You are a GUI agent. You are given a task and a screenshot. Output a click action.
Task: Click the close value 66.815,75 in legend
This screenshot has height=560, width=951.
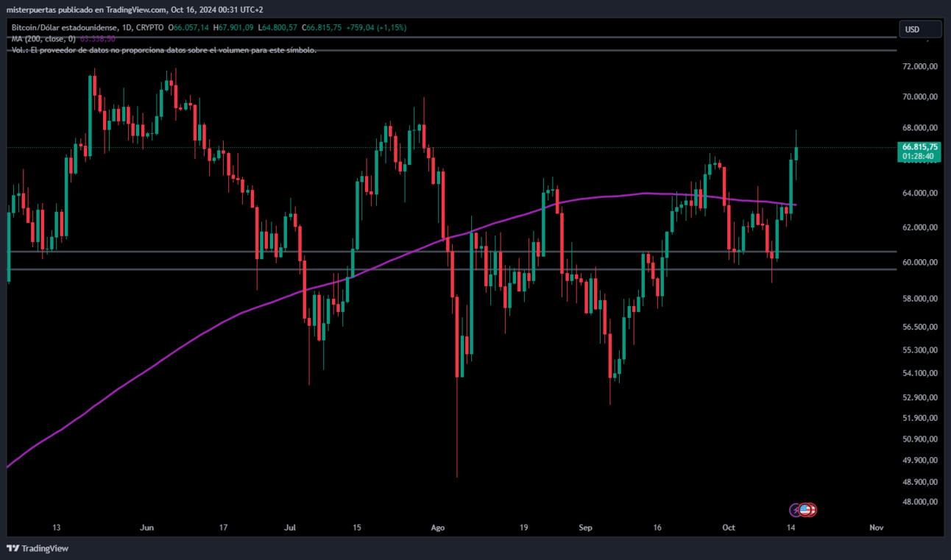322,28
